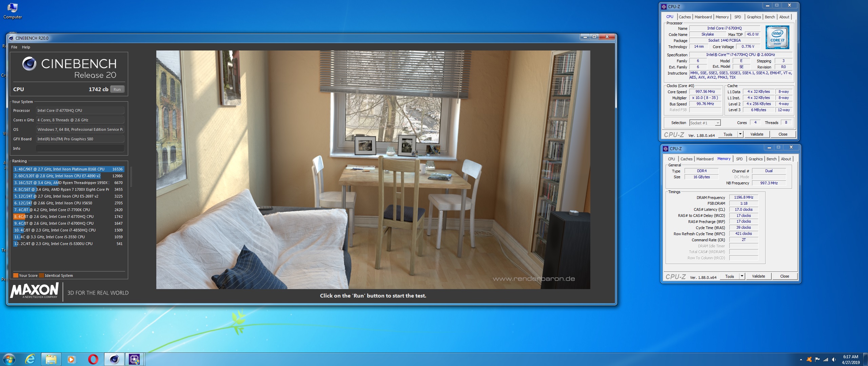Click the orange antivirus tray icon
This screenshot has width=868, height=366.
click(809, 360)
